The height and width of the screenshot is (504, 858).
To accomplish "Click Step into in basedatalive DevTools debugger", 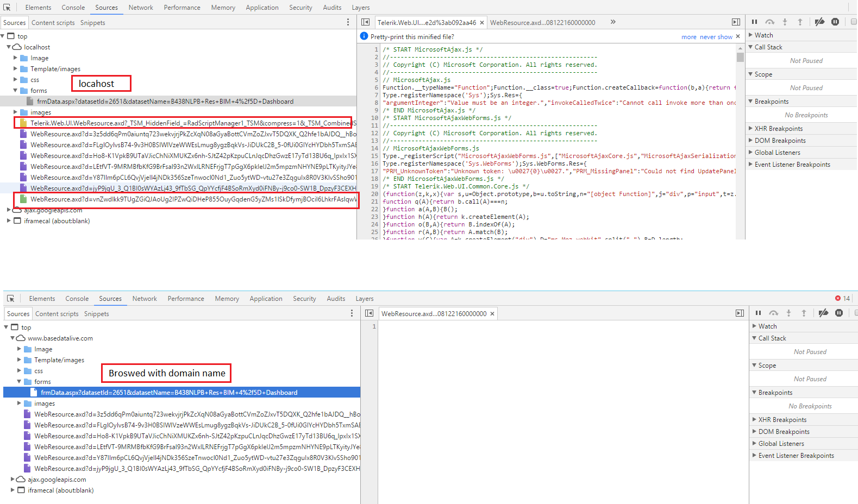I will click(x=788, y=313).
